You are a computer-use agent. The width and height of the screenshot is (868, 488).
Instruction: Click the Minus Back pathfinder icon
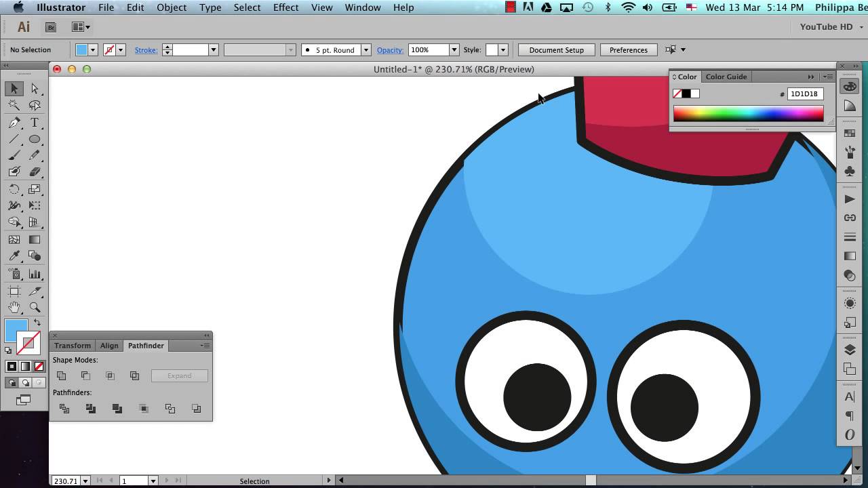197,409
